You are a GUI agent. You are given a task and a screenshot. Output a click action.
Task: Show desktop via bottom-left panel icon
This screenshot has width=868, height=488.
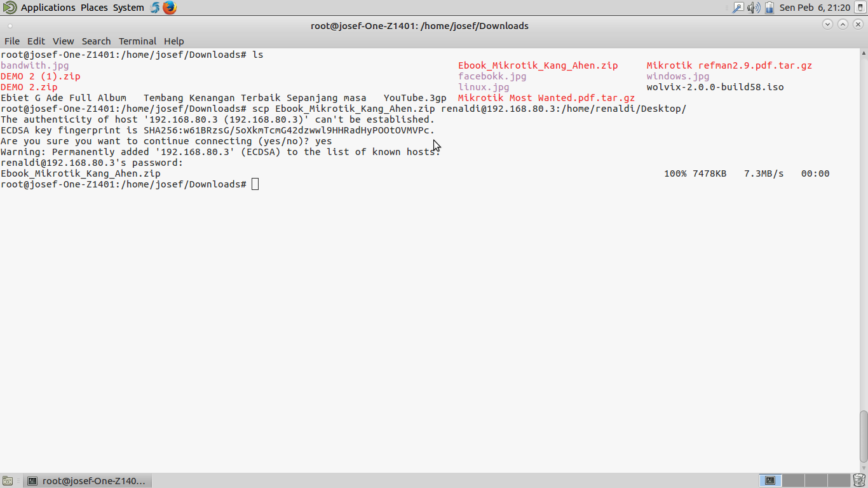pos(8,481)
